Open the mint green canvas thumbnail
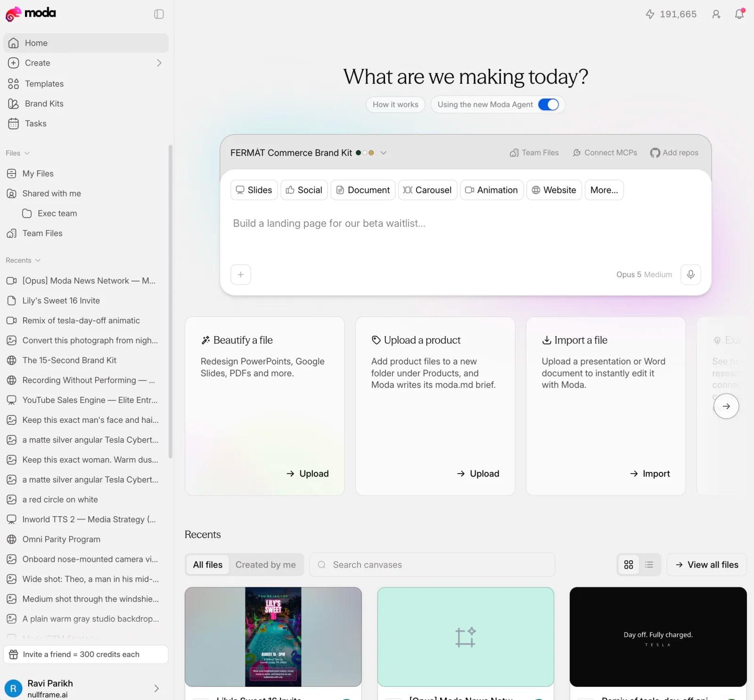 pos(466,637)
